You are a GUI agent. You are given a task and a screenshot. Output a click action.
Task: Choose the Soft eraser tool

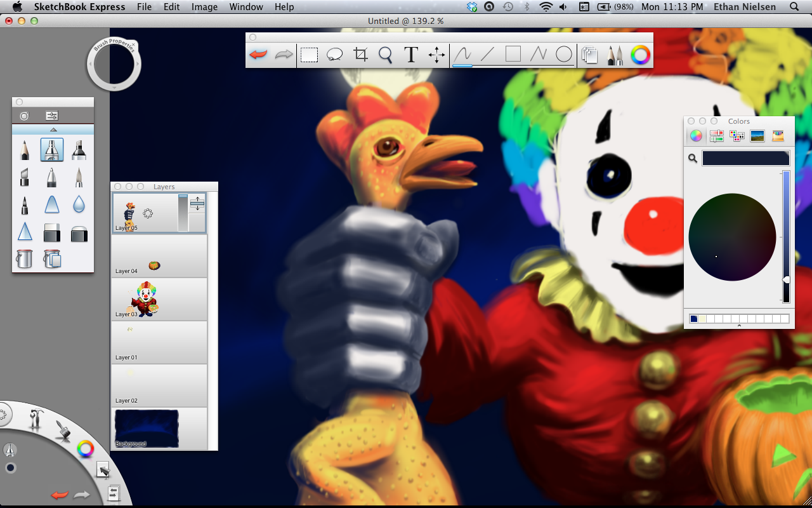(79, 232)
